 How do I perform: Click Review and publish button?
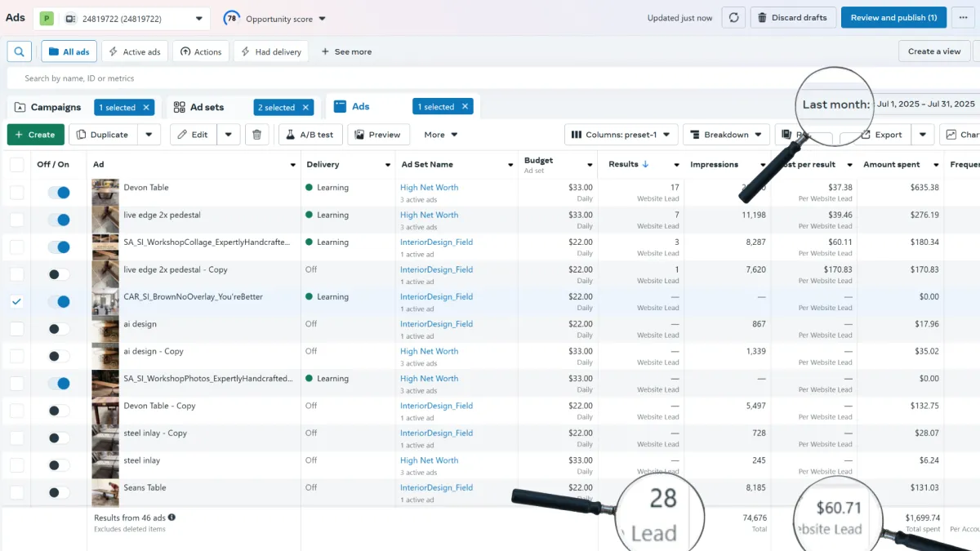(893, 18)
